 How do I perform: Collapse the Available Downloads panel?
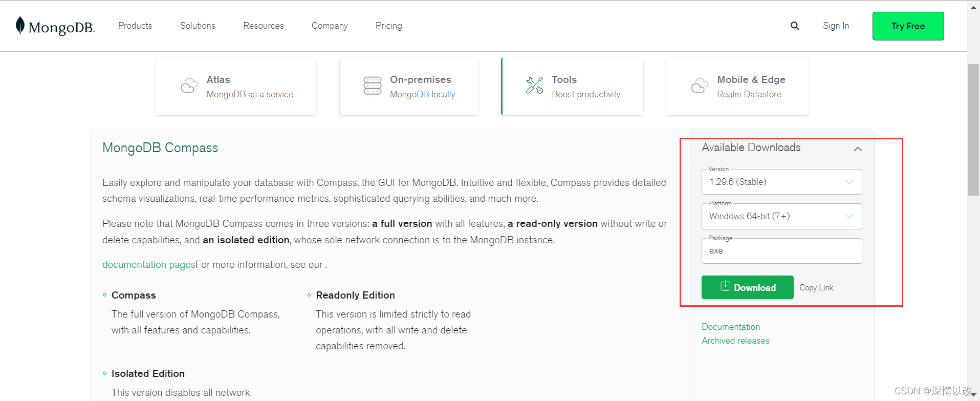pyautogui.click(x=858, y=149)
